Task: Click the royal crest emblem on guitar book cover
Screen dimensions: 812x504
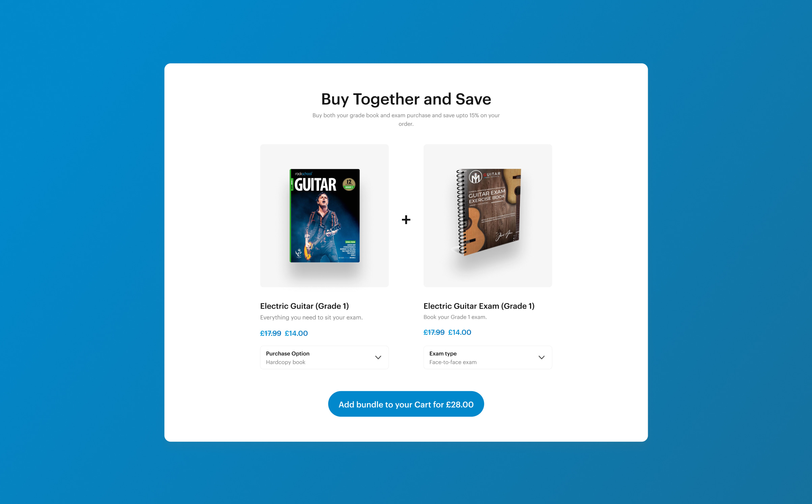Action: point(298,253)
